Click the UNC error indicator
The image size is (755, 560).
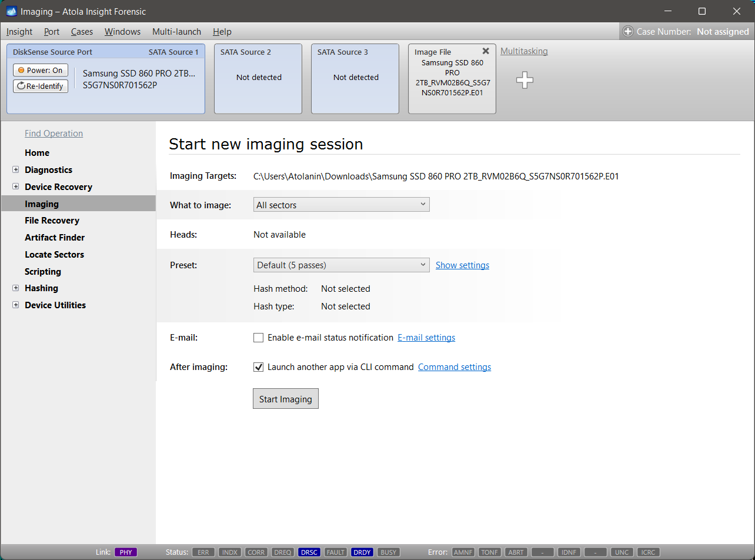(x=622, y=552)
